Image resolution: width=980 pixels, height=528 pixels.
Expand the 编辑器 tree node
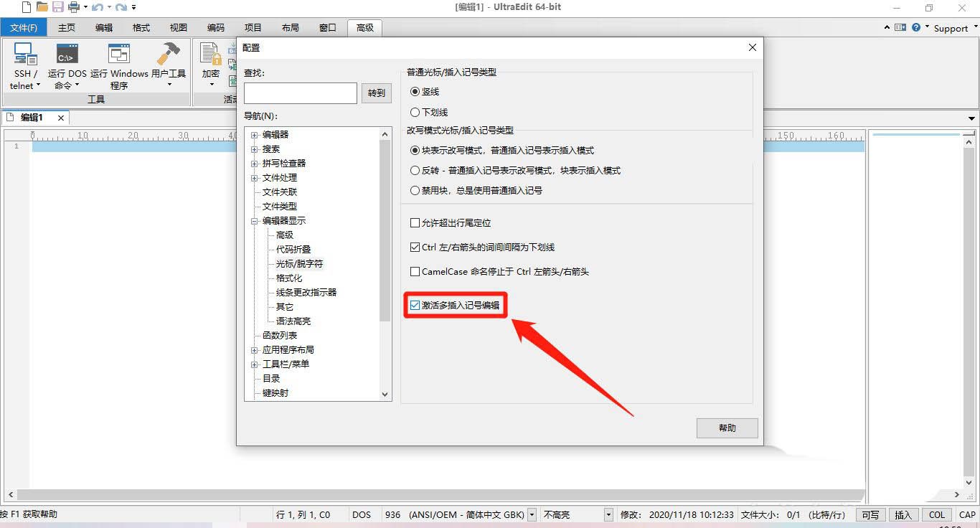click(254, 135)
